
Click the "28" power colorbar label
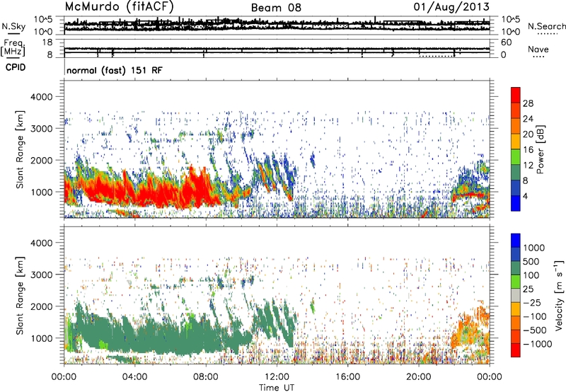click(528, 103)
